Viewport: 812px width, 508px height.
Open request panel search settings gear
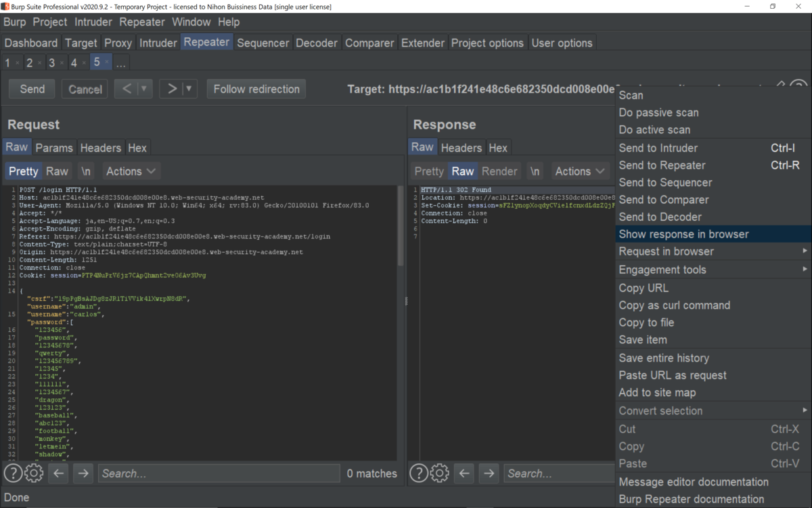pos(34,473)
